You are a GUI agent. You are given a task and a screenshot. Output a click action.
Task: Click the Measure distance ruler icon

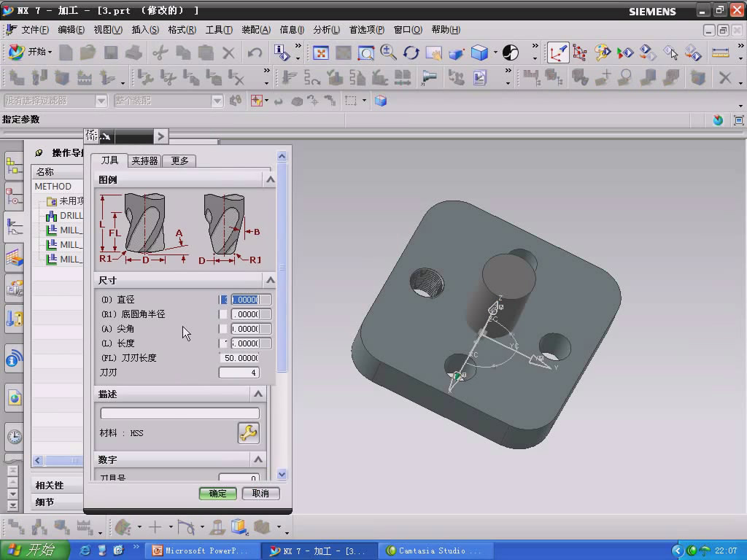(720, 52)
